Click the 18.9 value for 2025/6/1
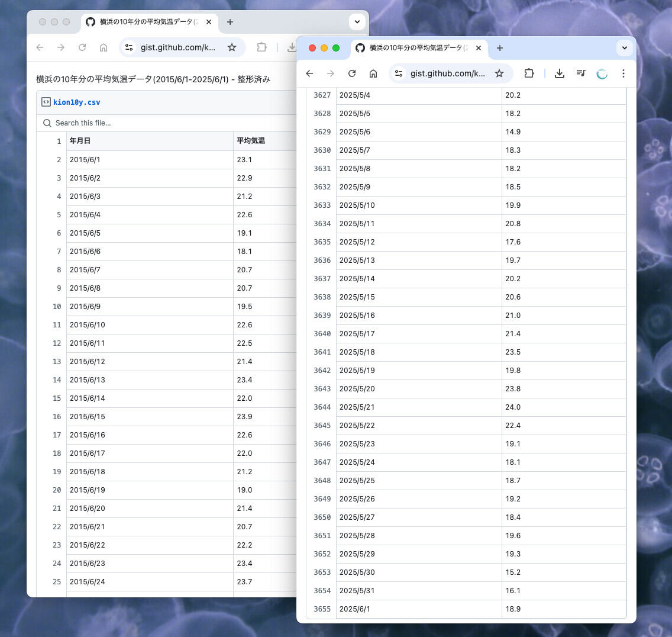This screenshot has width=672, height=637. coord(513,609)
